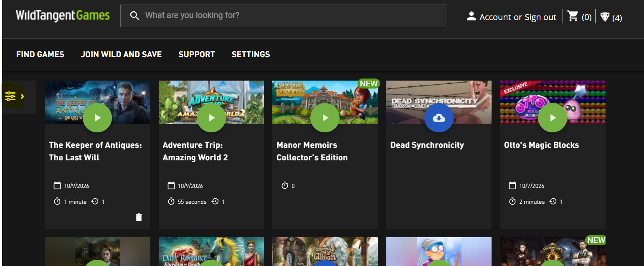
Task: Go to the SUPPORT menu item
Action: point(197,54)
